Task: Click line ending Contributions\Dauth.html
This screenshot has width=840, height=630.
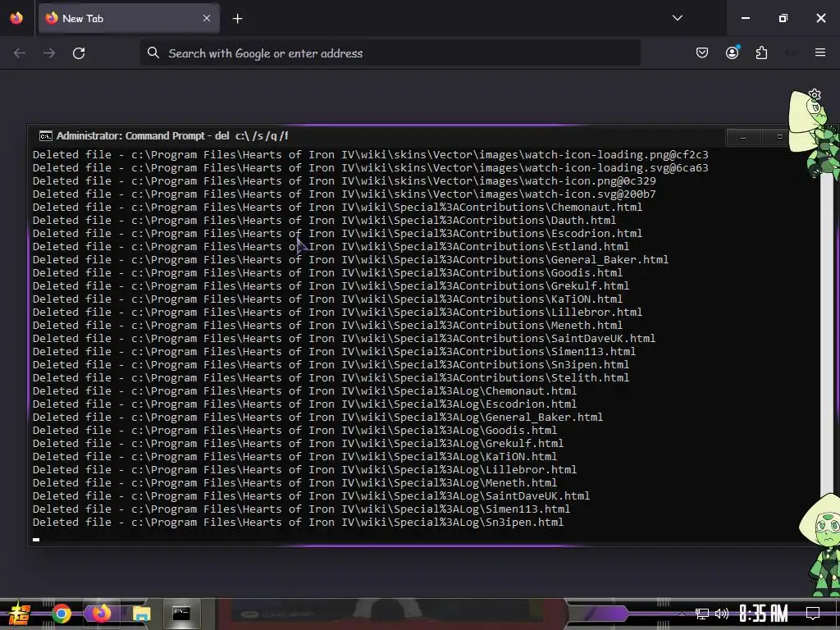Action: (324, 220)
